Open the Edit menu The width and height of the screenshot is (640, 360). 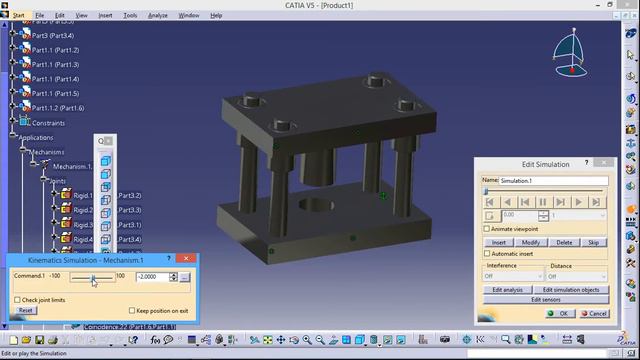[60, 16]
